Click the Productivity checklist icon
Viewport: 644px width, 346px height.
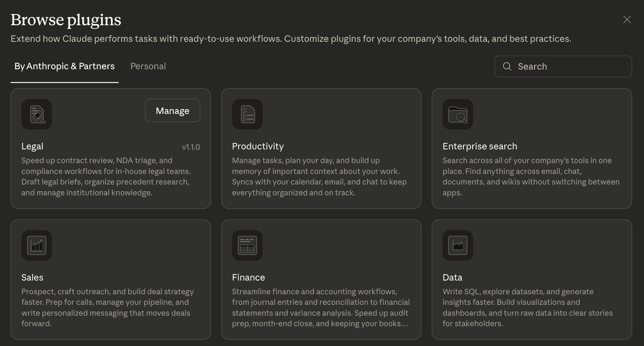pos(247,114)
